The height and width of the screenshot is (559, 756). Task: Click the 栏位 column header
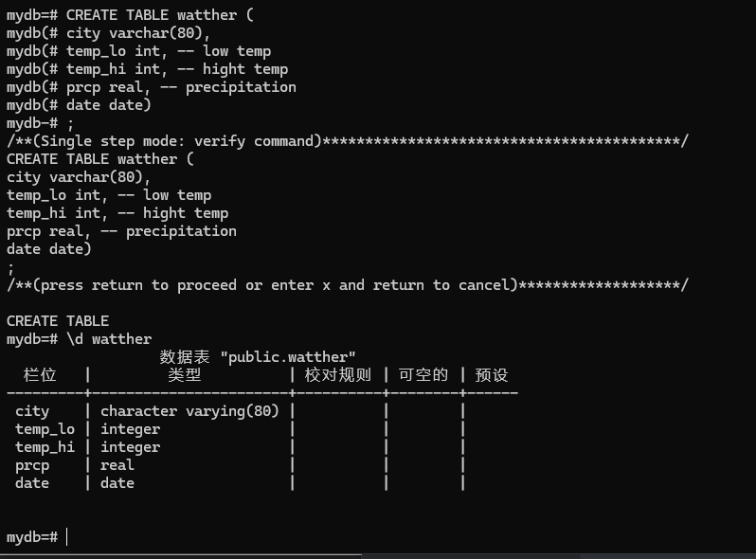point(40,375)
